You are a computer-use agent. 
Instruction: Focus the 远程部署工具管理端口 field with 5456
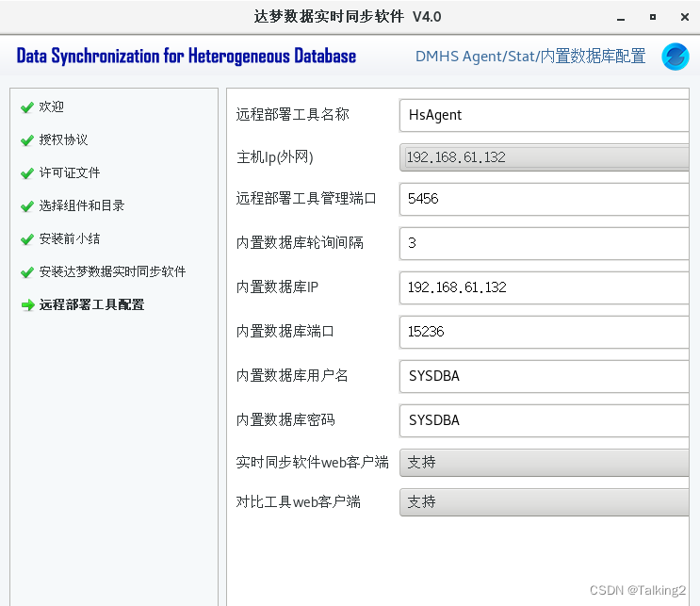[545, 199]
